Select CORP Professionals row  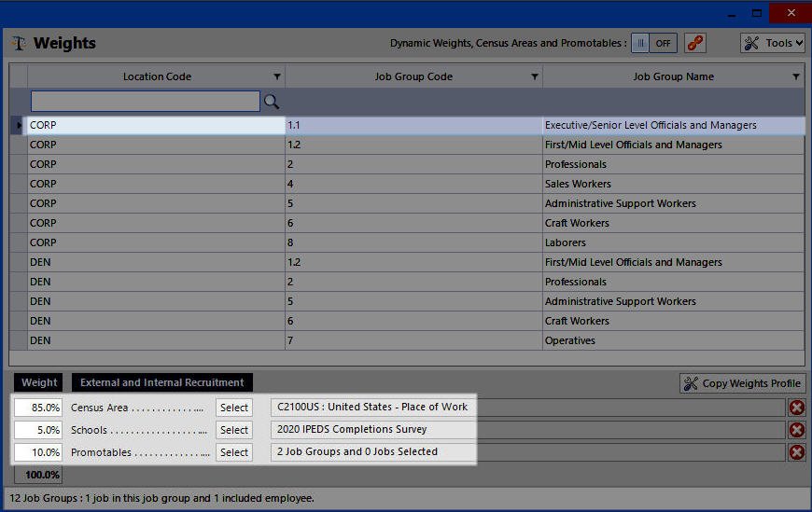click(x=407, y=165)
